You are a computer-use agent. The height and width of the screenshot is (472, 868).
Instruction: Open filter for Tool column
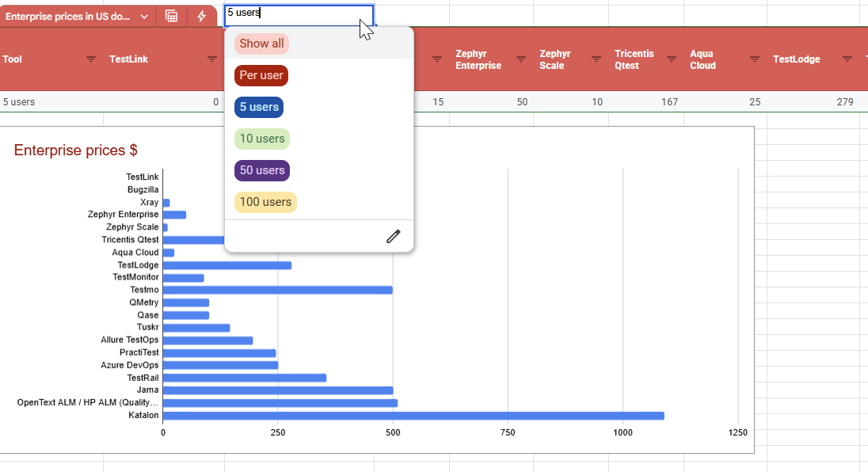pyautogui.click(x=91, y=59)
